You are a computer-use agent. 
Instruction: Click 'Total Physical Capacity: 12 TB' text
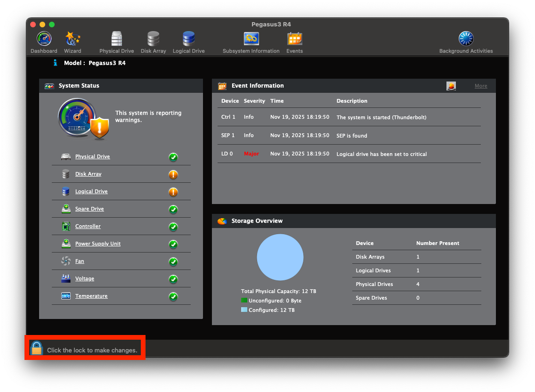[278, 291]
